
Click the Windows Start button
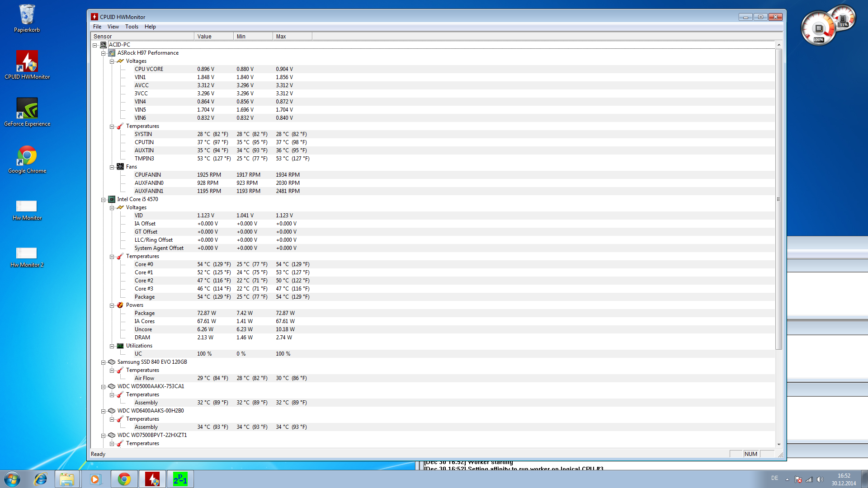(x=12, y=479)
